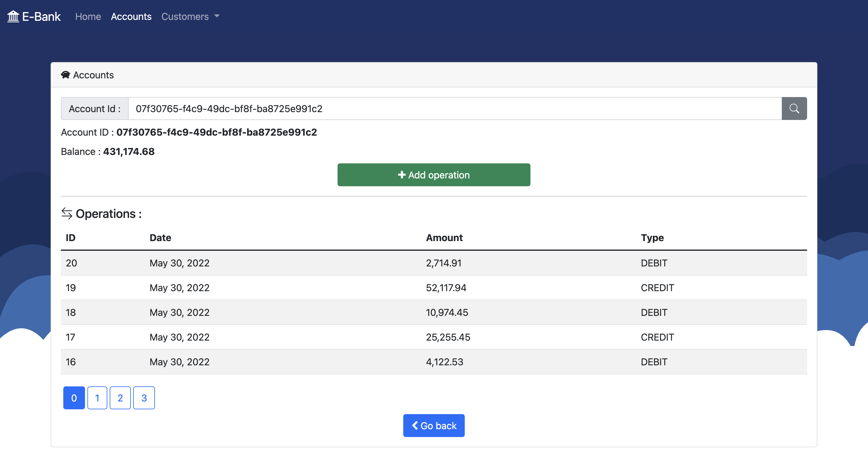Viewport: 868px width, 475px height.
Task: Click the bold Account ID value text
Action: (x=217, y=132)
